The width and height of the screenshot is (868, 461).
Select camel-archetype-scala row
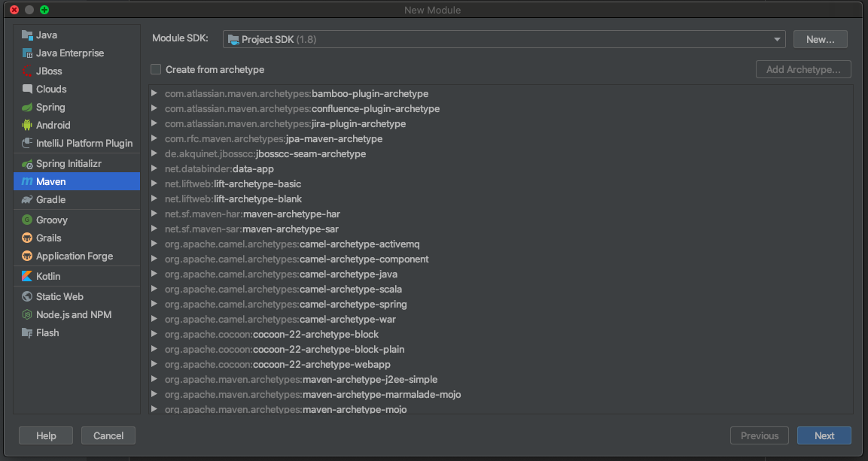coord(501,289)
